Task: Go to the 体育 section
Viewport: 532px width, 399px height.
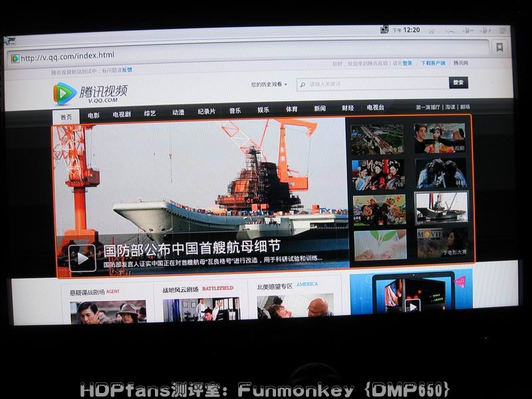Action: (x=292, y=109)
